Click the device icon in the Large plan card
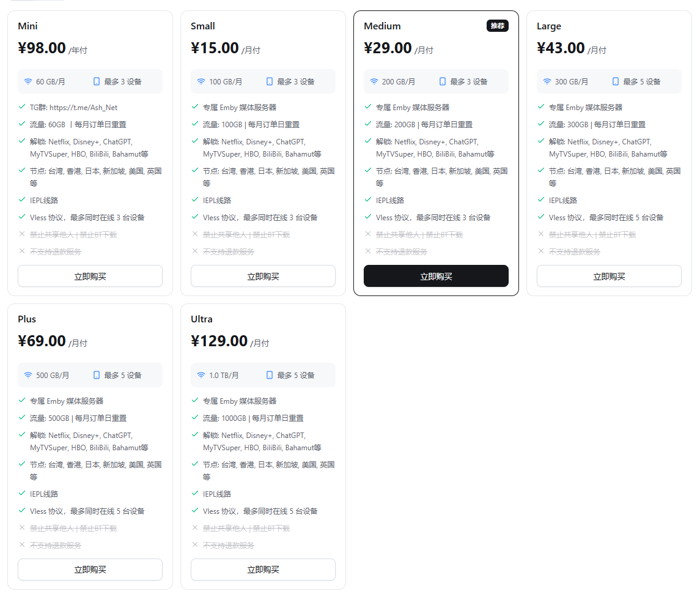 point(616,82)
